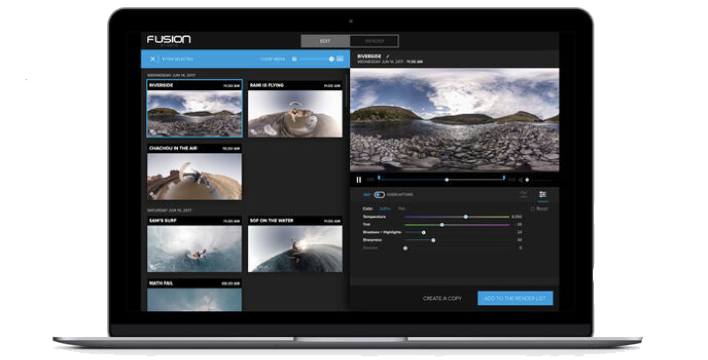Adjust the Tint slider handle
This screenshot has height=360, width=708.
442,224
